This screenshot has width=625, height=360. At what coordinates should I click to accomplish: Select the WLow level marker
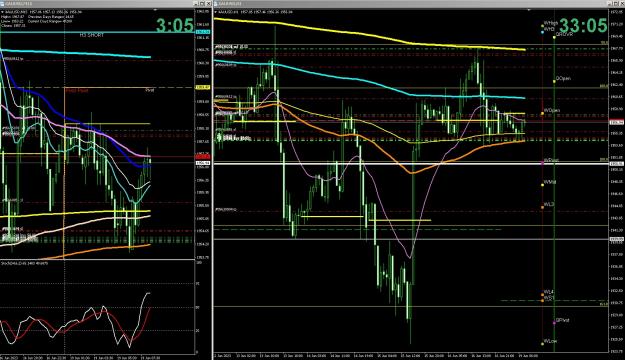(x=542, y=344)
